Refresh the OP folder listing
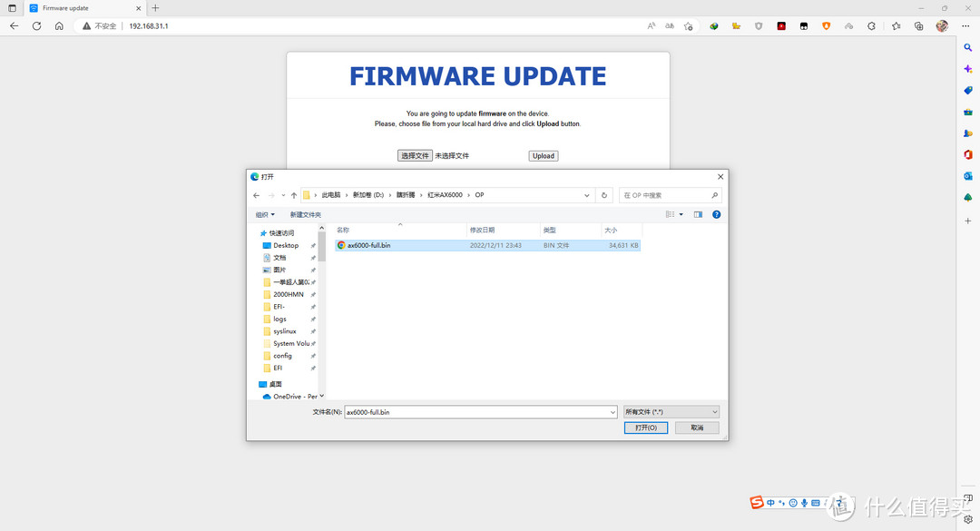The image size is (980, 531). pyautogui.click(x=604, y=195)
